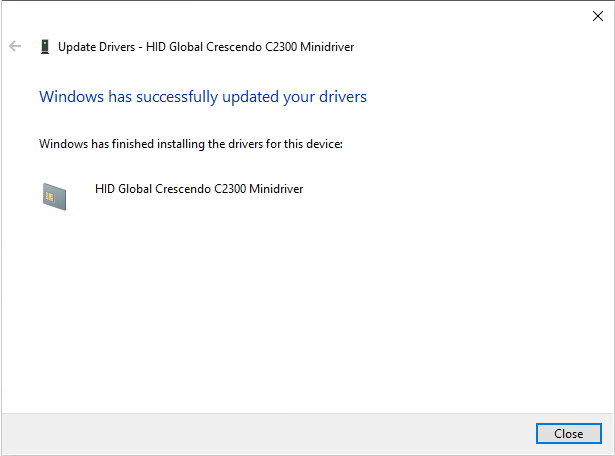The image size is (615, 456).
Task: Click the word 'Crescendo' beside the card icon
Action: 183,189
